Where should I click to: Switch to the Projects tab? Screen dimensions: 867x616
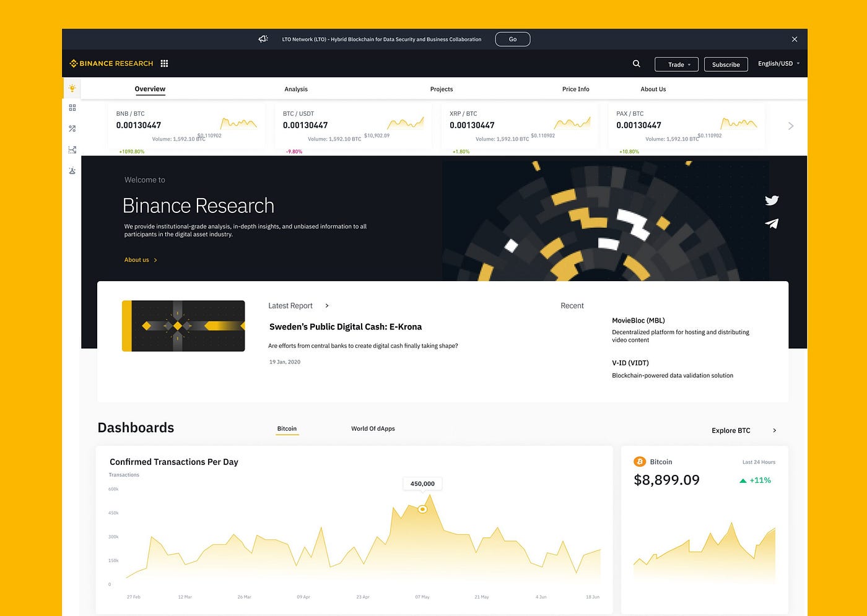click(x=442, y=89)
